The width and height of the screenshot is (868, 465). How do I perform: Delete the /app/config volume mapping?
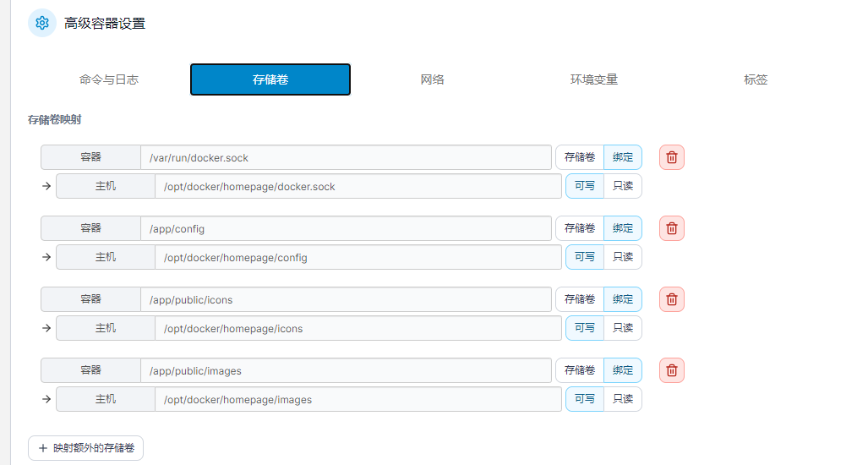tap(671, 228)
